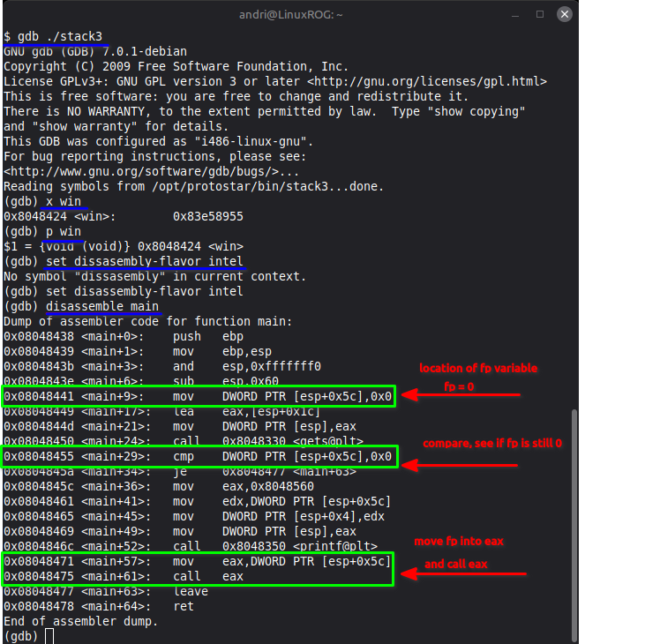645x644 pixels.
Task: Click the main+64 'ret' line
Action: pyautogui.click(x=98, y=607)
